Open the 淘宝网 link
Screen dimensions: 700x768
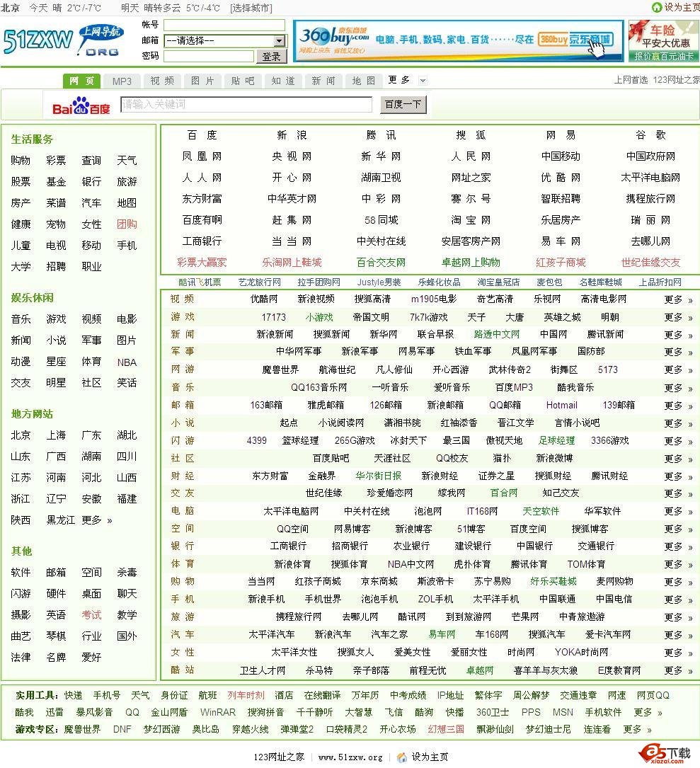471,220
